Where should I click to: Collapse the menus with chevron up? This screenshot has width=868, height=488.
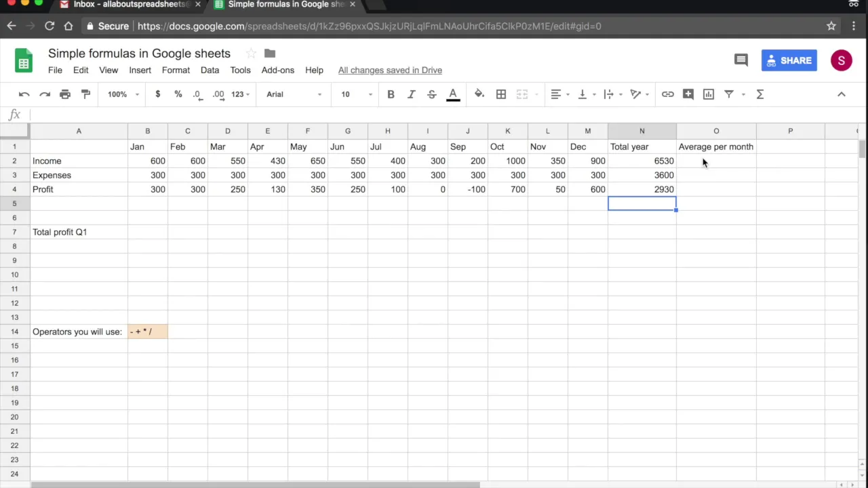tap(842, 94)
